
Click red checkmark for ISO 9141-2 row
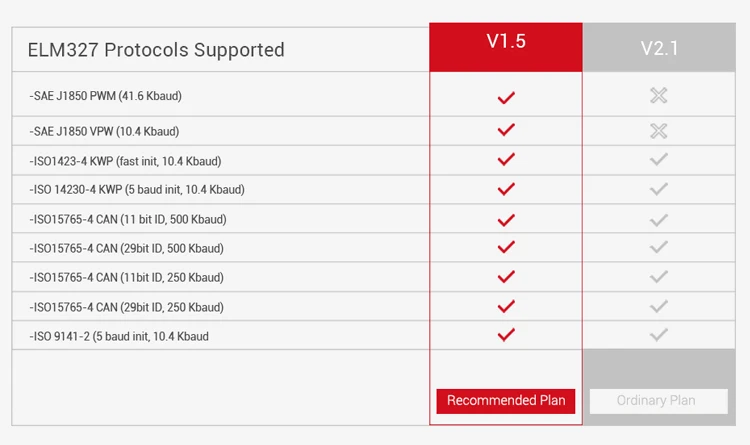[x=506, y=335]
